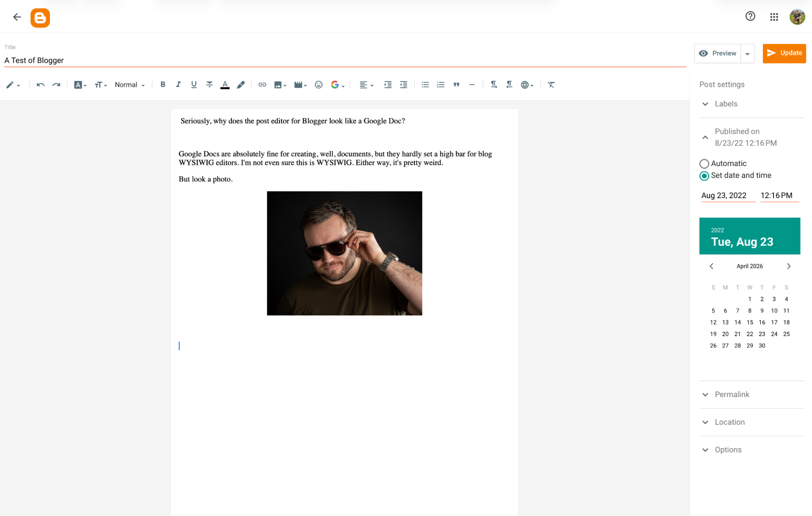Click the post title input field
The image size is (812, 516).
(x=162, y=60)
